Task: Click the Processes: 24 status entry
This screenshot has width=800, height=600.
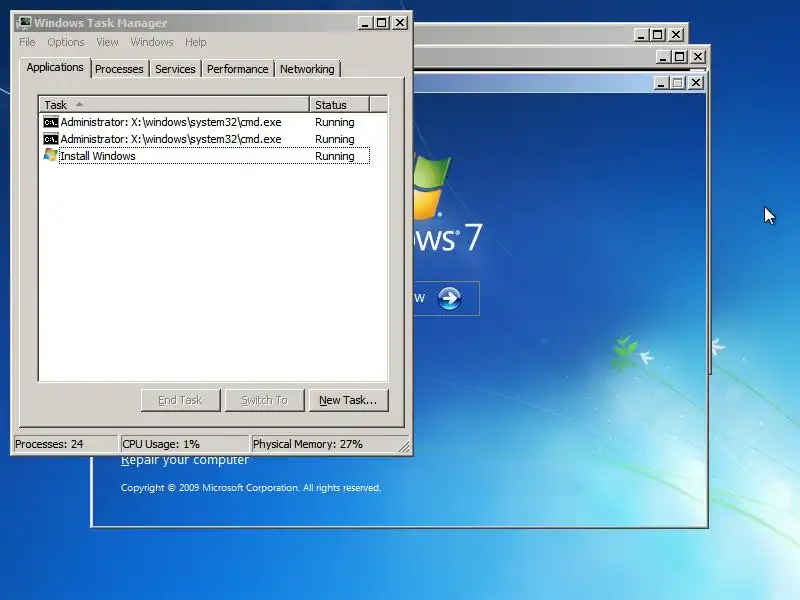Action: click(x=65, y=444)
